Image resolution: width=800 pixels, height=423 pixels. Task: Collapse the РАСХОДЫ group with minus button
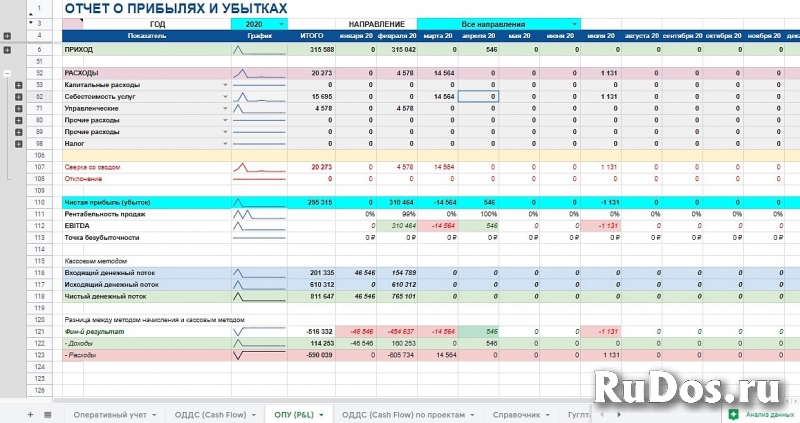click(8, 73)
